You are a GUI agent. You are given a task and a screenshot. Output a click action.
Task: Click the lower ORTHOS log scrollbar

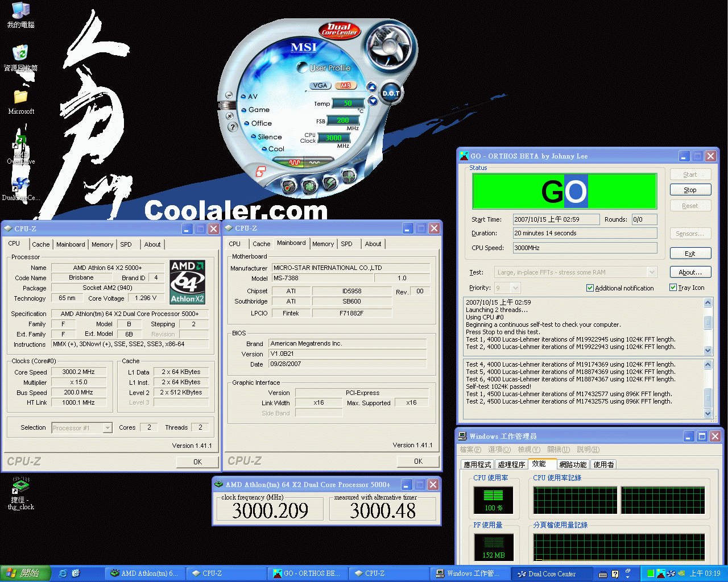tap(708, 389)
